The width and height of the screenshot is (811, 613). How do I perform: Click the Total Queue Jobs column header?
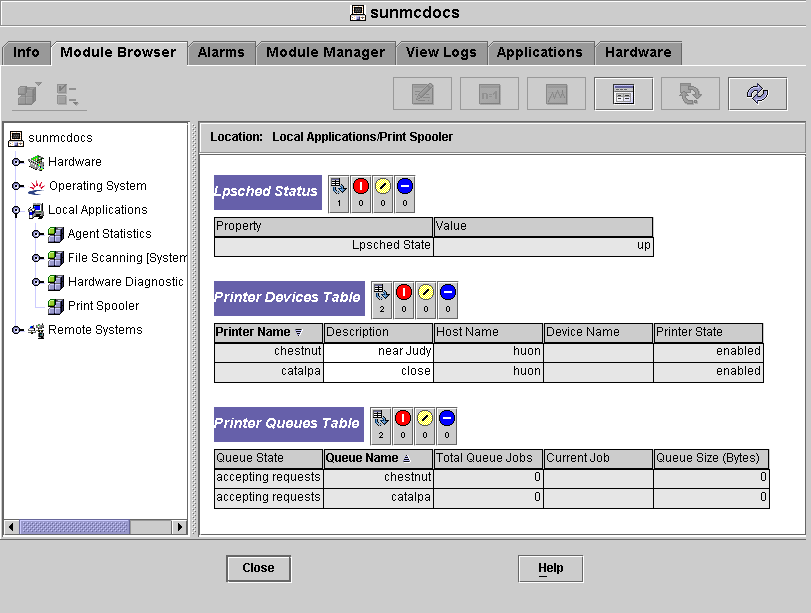(488, 458)
